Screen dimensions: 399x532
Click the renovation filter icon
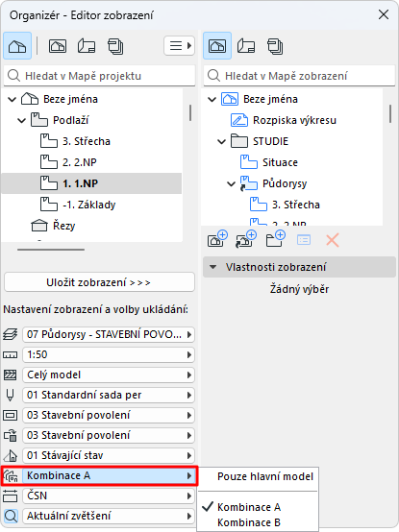tap(11, 455)
